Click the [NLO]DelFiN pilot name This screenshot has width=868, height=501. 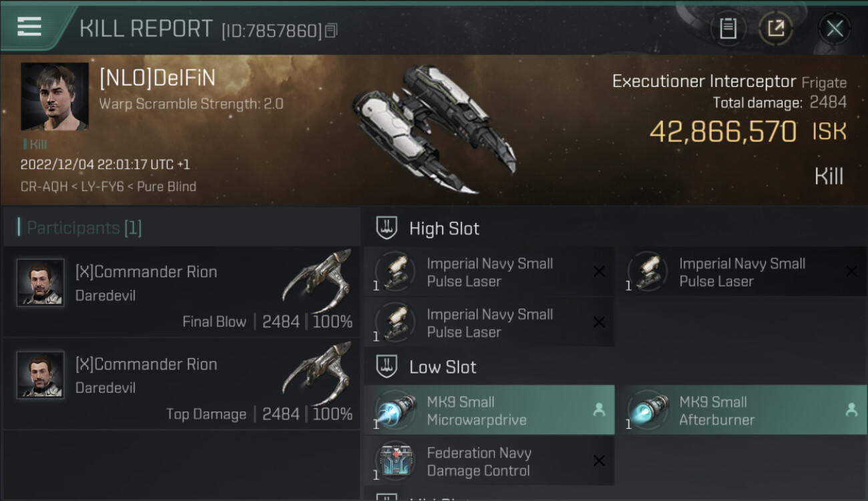pyautogui.click(x=158, y=79)
